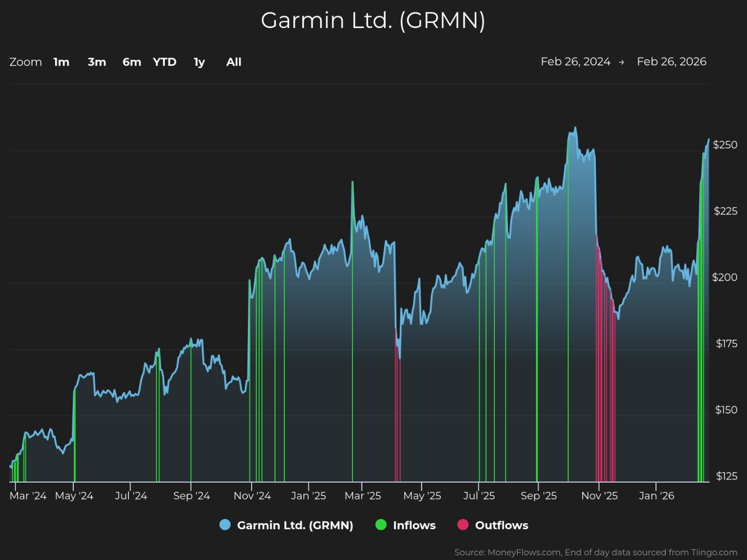Click the Mar '24 axis label
747x560 pixels.
click(28, 496)
